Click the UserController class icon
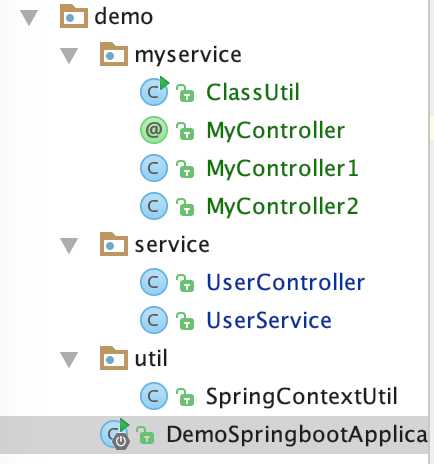 coord(154,282)
